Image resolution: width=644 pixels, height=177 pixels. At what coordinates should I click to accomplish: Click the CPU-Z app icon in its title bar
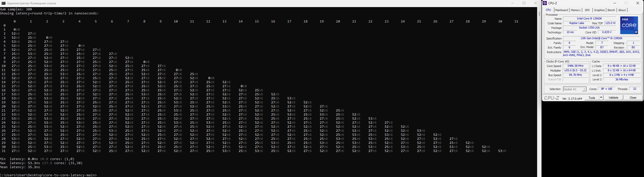point(545,3)
